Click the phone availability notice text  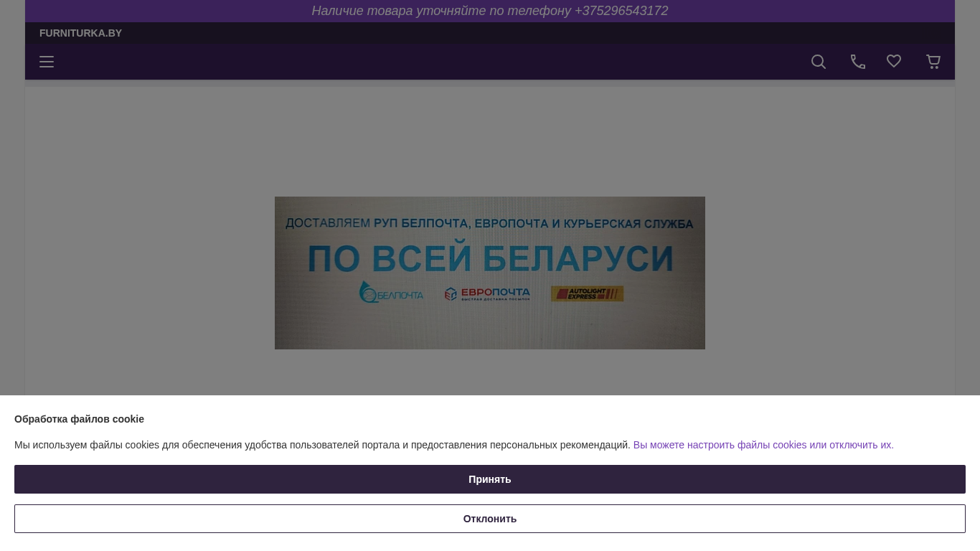pos(490,11)
